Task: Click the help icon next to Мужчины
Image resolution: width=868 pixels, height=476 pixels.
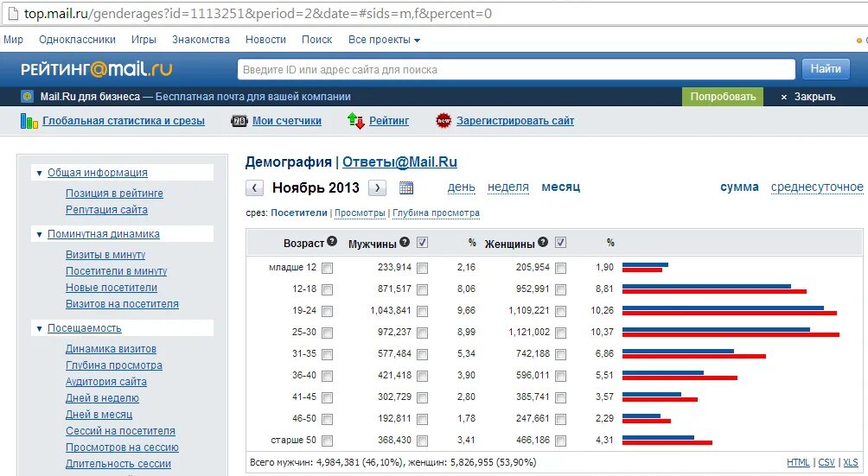Action: [x=405, y=242]
